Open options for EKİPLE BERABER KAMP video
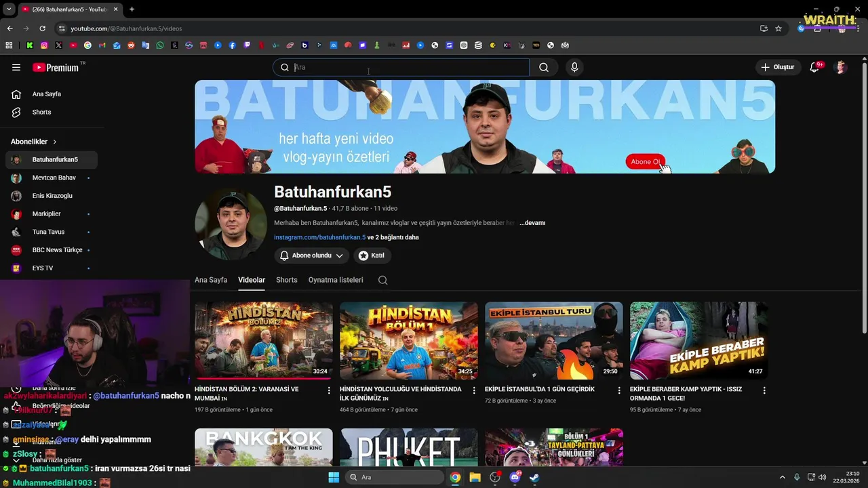Image resolution: width=868 pixels, height=488 pixels. [764, 390]
